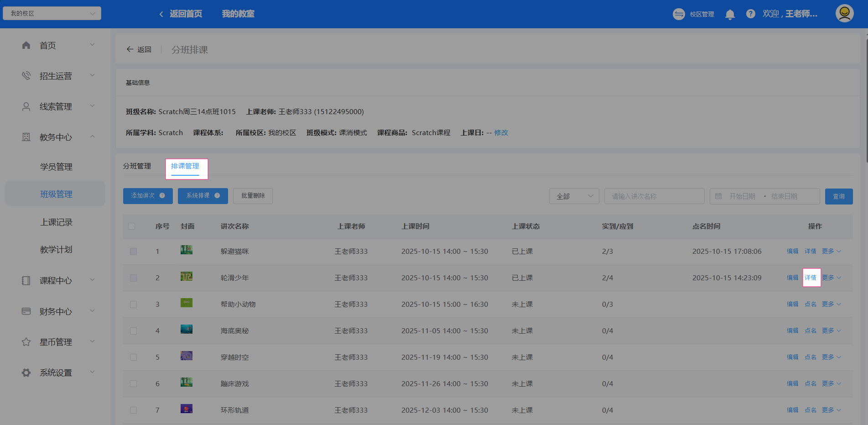Check the checkbox for row 3 帮助小动物
The image size is (868, 425).
point(133,304)
